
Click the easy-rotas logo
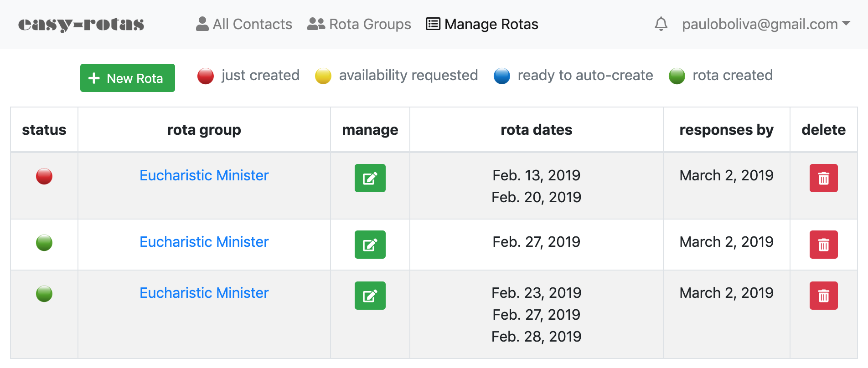81,24
